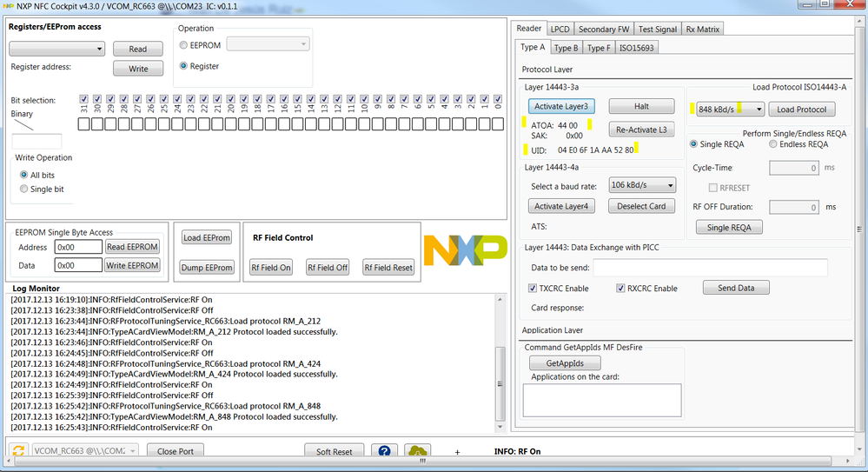868x472 pixels.
Task: Toggle the RFRESET checkbox
Action: click(713, 188)
